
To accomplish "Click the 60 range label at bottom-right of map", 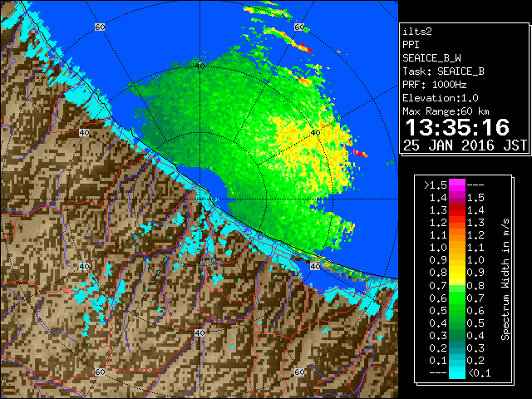I will pos(299,372).
